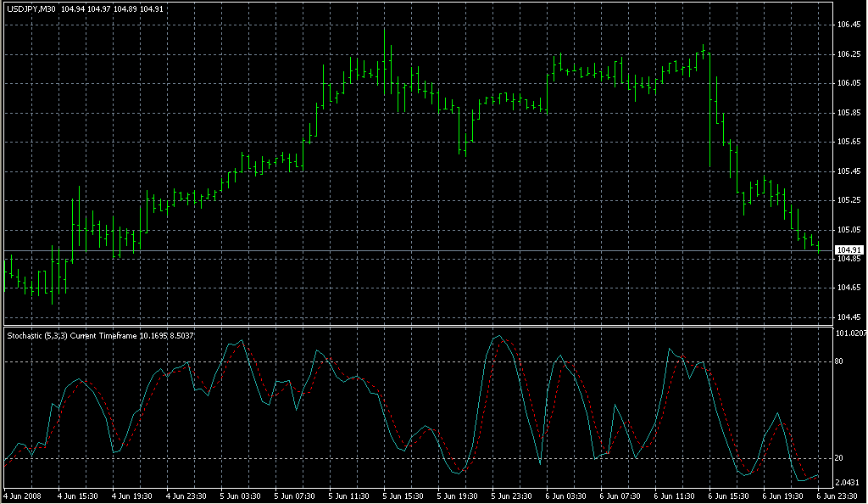Click the 105.65 price level on the axis
This screenshot has width=868, height=504.
point(849,142)
